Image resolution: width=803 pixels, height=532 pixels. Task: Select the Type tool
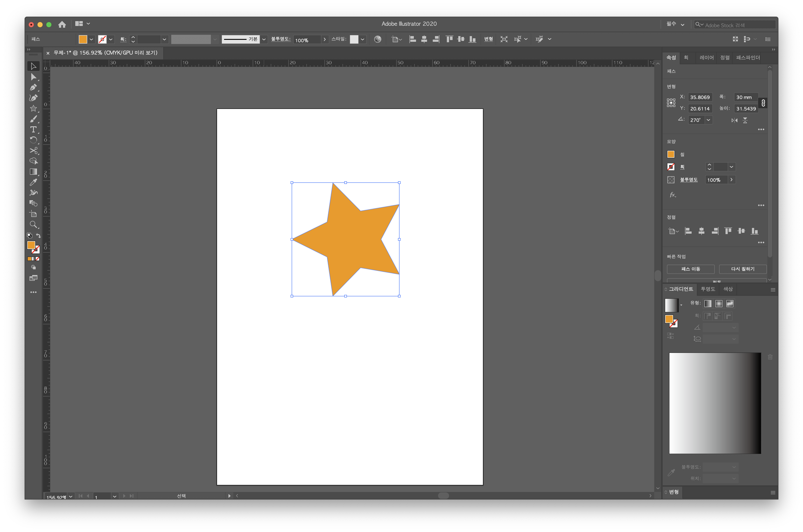[33, 130]
